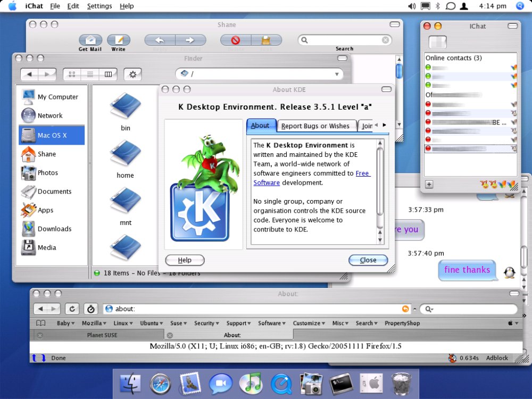This screenshot has height=399, width=532.
Task: Click the Get Mail icon in Shane window
Action: pos(90,40)
